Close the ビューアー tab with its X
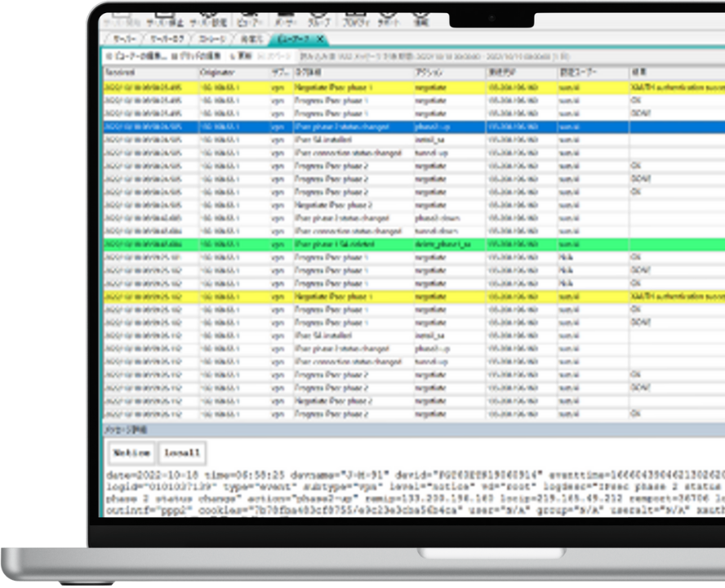Image resolution: width=725 pixels, height=588 pixels. [320, 39]
